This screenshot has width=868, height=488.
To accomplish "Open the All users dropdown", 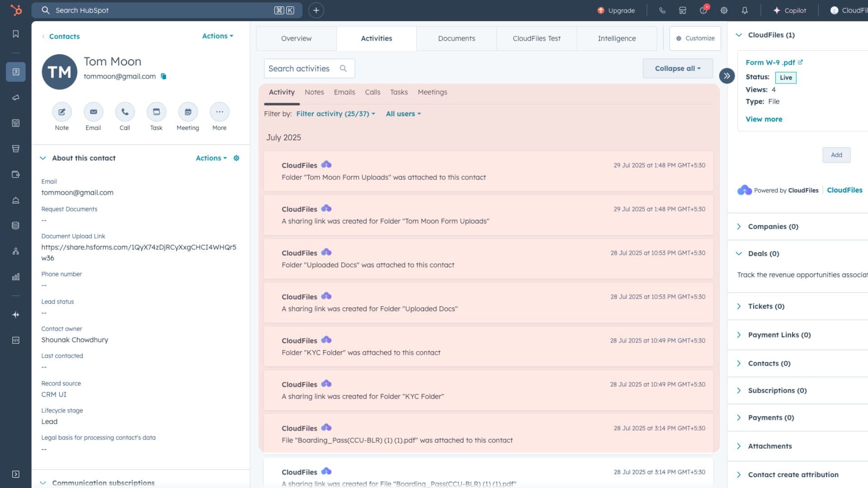I will 403,113.
